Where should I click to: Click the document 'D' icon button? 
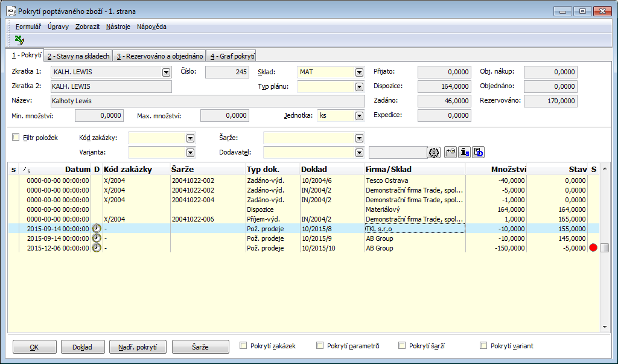point(479,153)
